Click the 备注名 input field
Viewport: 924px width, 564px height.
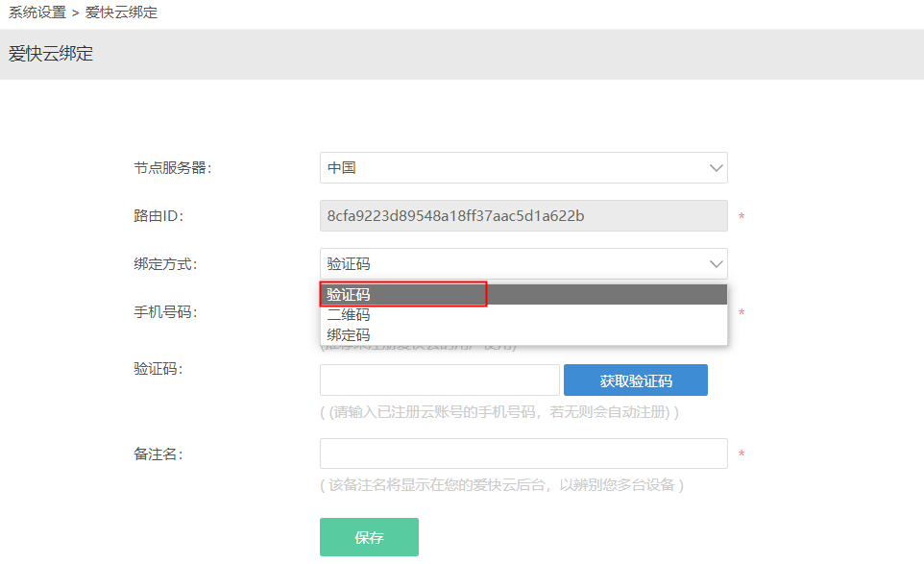coord(523,454)
